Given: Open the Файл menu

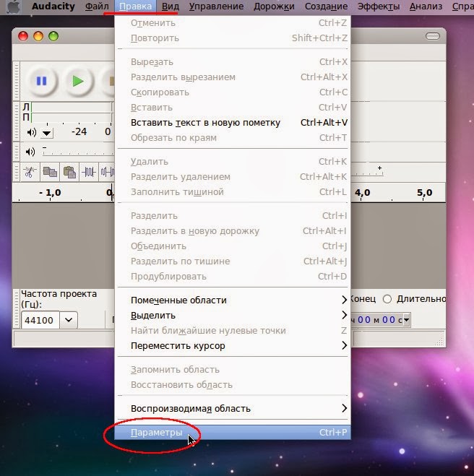Looking at the screenshot, I should [x=97, y=7].
